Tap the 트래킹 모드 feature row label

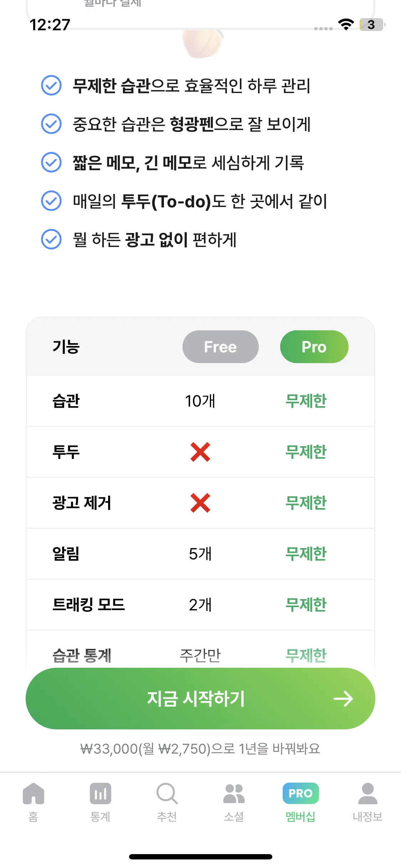click(89, 605)
